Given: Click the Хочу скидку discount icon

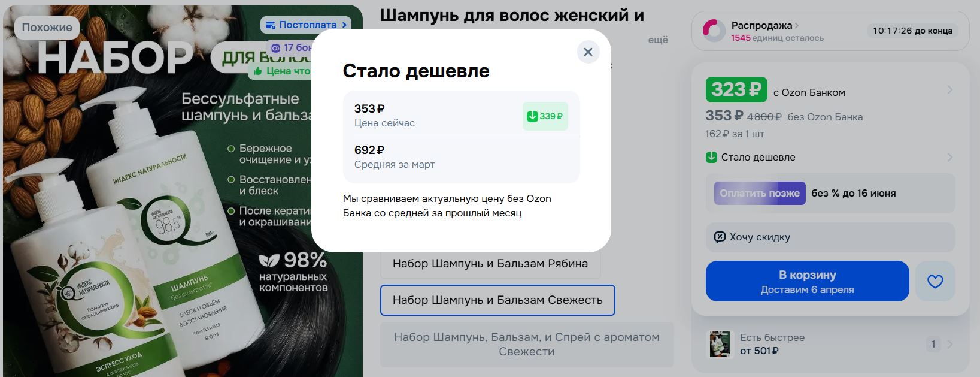Looking at the screenshot, I should coord(720,237).
